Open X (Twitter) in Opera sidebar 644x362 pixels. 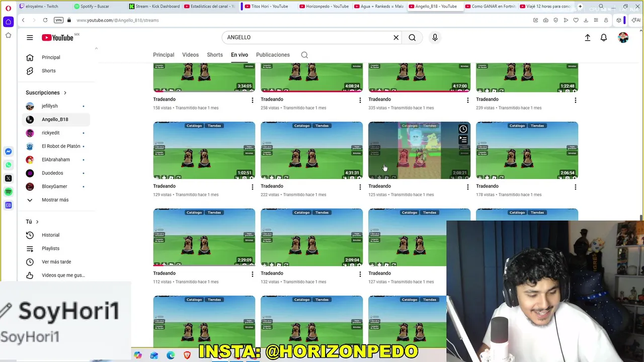pyautogui.click(x=9, y=178)
